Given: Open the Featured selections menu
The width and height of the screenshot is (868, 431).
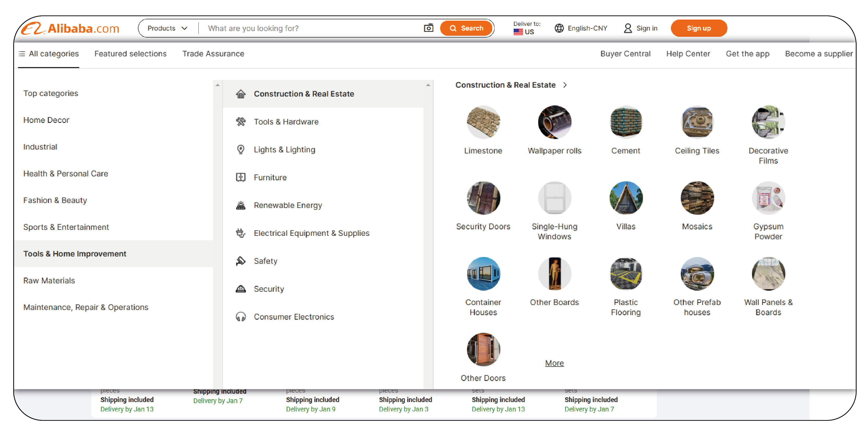Looking at the screenshot, I should tap(130, 54).
